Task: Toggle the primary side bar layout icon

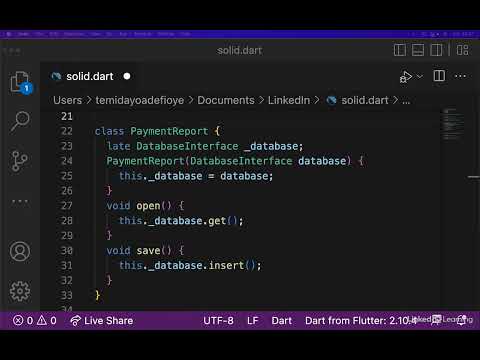Action: point(400,50)
